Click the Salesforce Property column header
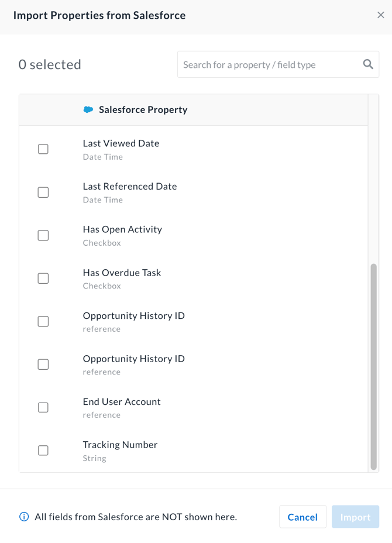This screenshot has width=392, height=543. coord(142,109)
